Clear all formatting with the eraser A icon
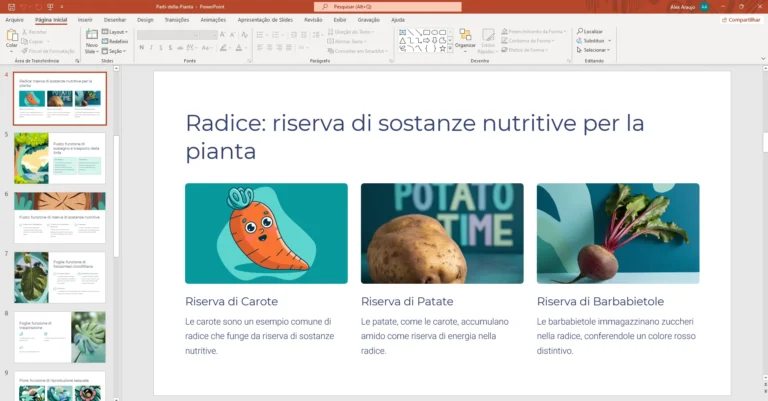The height and width of the screenshot is (401, 768). point(244,35)
